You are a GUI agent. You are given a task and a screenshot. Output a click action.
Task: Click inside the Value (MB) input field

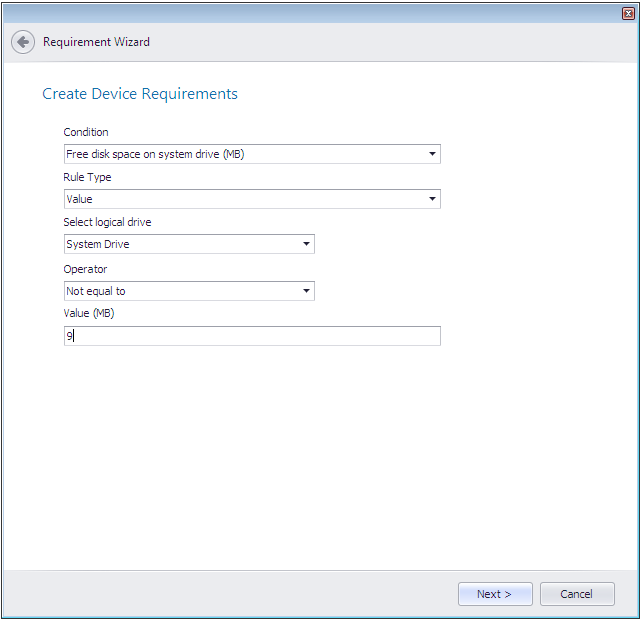point(251,337)
